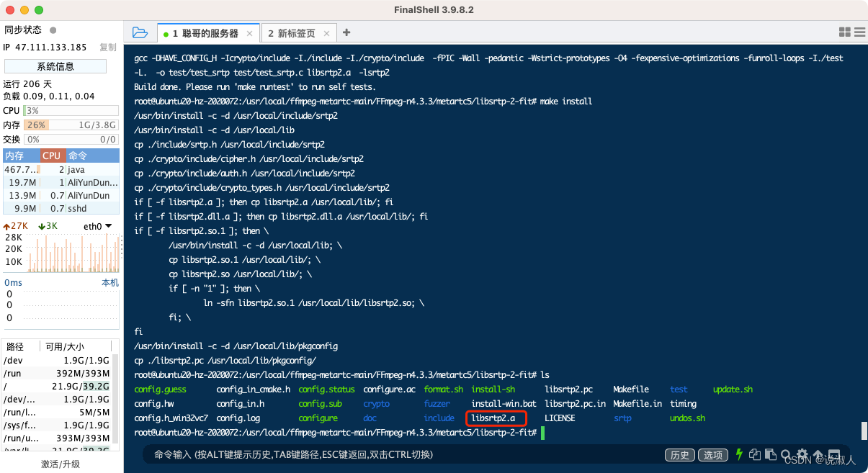Click the upload arrow icon
This screenshot has height=473, width=868.
click(818, 454)
